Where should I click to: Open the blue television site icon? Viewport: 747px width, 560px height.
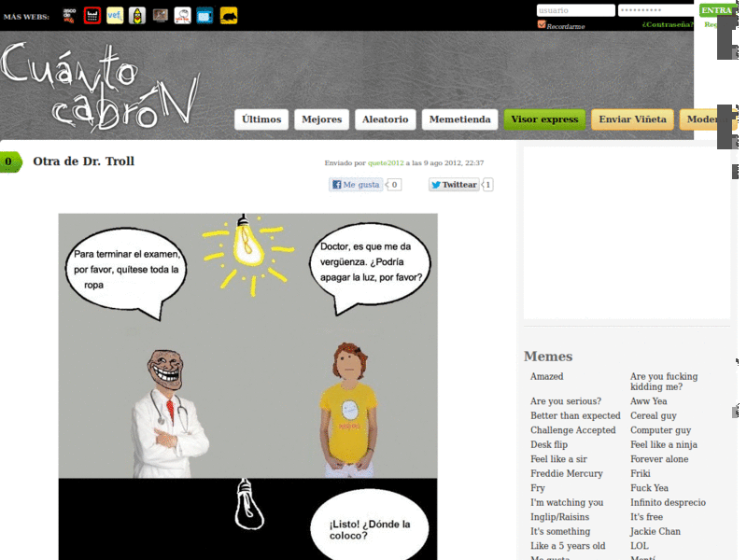point(204,16)
